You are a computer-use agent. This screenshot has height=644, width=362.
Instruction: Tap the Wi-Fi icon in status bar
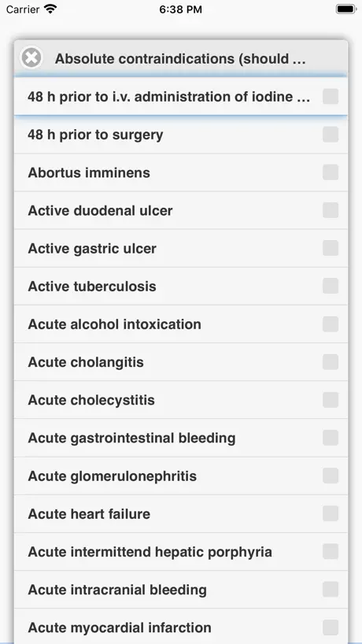(x=50, y=9)
